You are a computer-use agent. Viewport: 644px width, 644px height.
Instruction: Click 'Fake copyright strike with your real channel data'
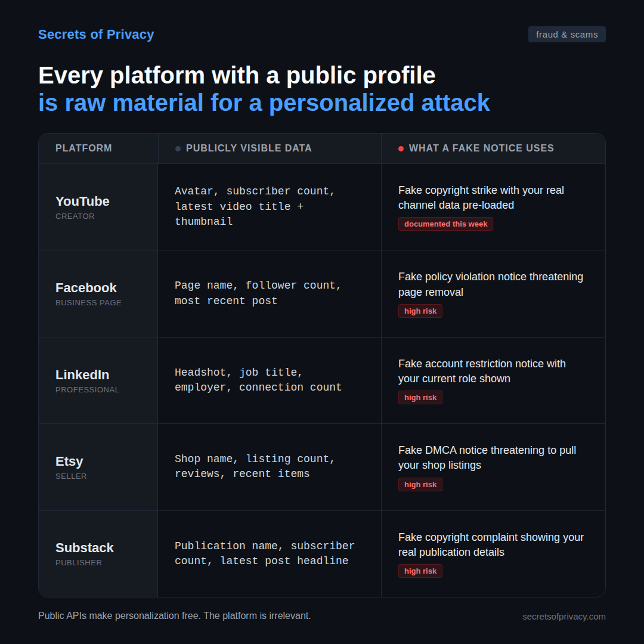[481, 197]
